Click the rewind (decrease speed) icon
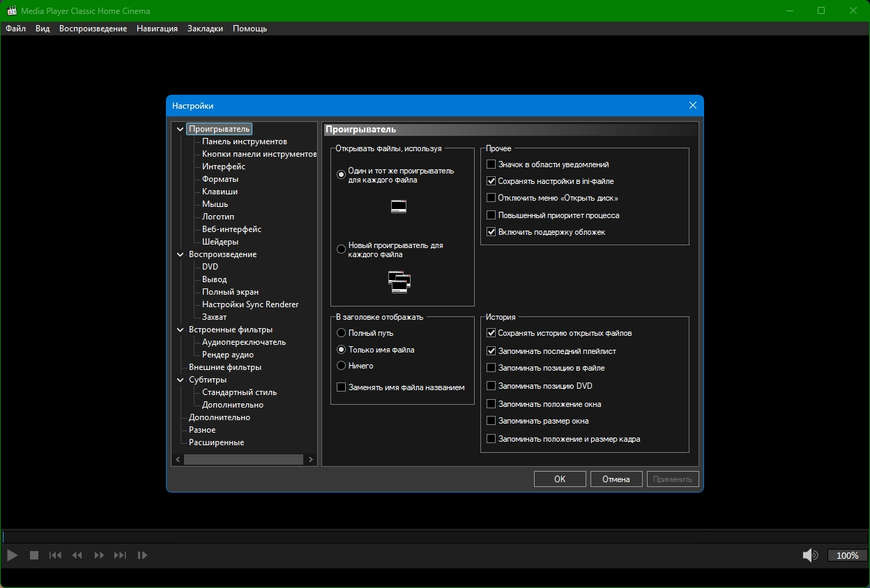870x588 pixels. [x=77, y=555]
